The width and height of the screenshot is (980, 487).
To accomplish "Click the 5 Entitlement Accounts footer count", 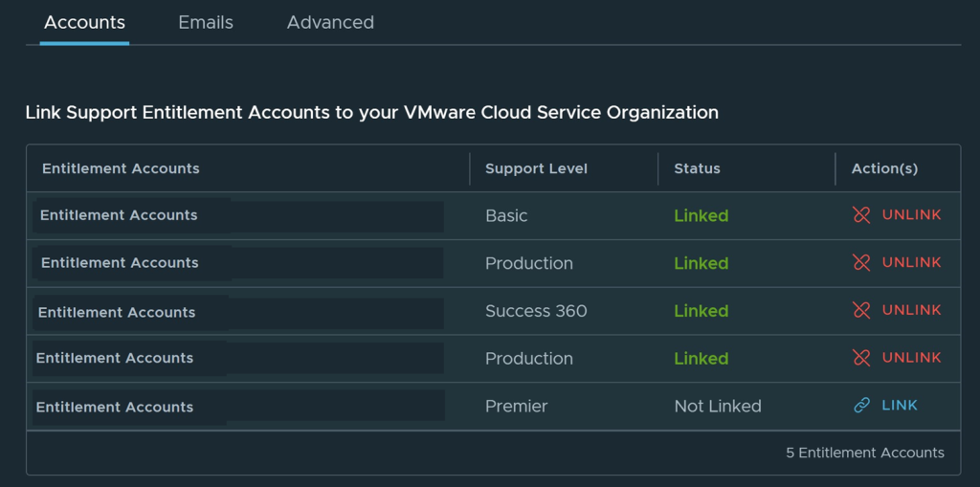I will tap(865, 453).
